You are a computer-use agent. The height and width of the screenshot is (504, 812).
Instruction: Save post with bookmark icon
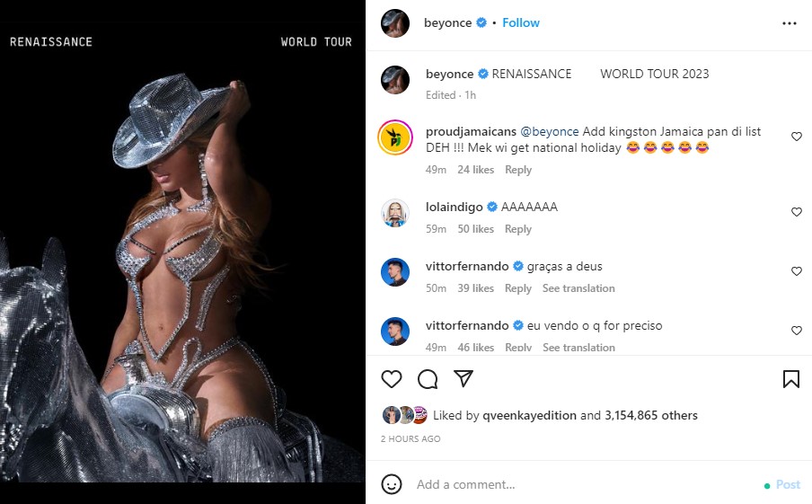click(790, 379)
